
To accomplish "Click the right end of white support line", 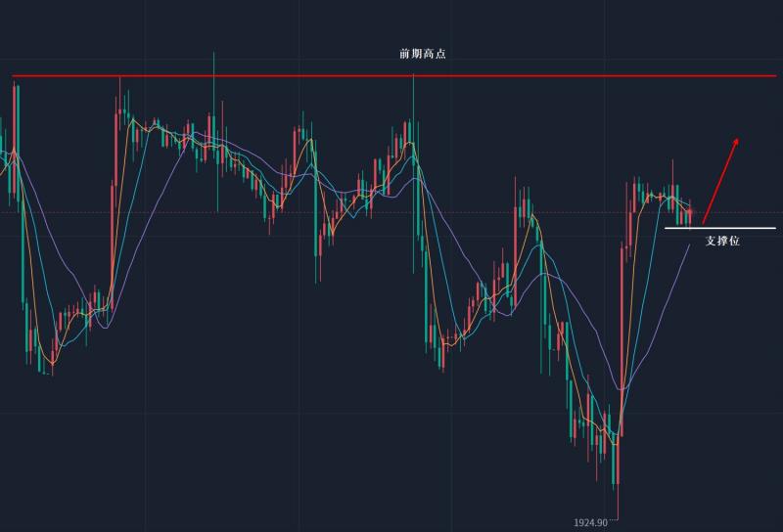I will point(774,229).
